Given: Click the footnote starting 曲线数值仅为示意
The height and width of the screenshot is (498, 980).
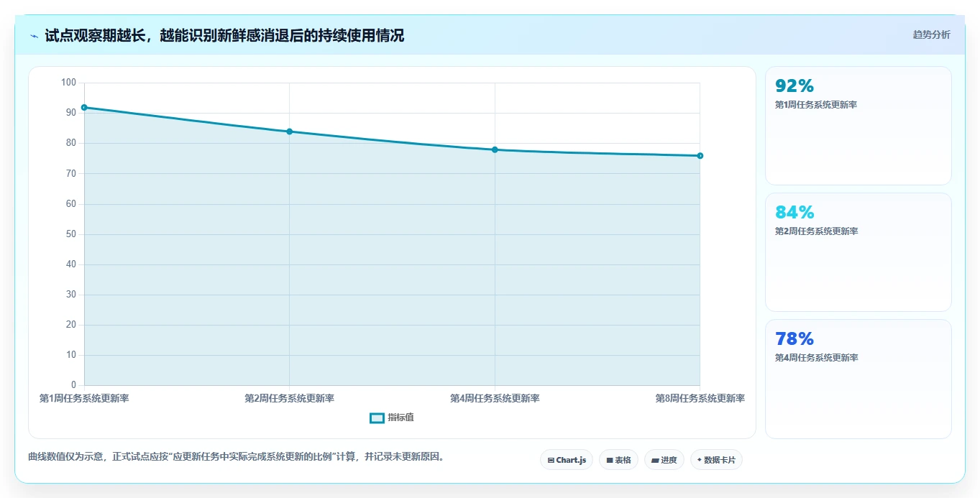Looking at the screenshot, I should tap(236, 456).
